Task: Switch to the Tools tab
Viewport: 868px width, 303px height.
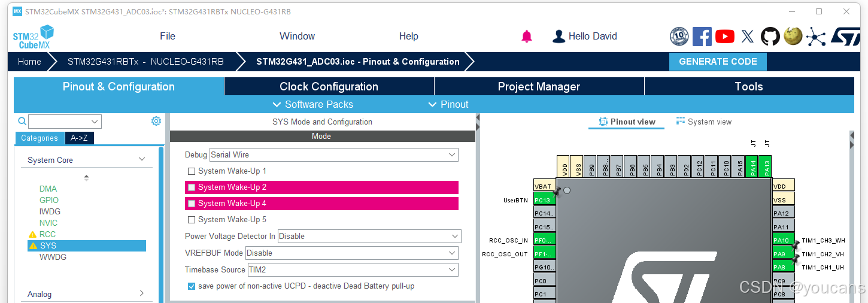Action: 749,86
